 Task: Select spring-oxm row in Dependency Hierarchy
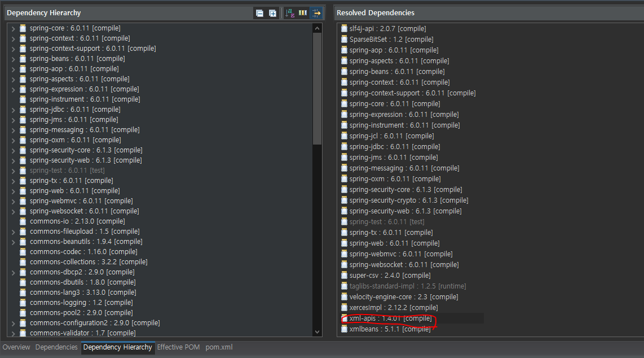(75, 139)
